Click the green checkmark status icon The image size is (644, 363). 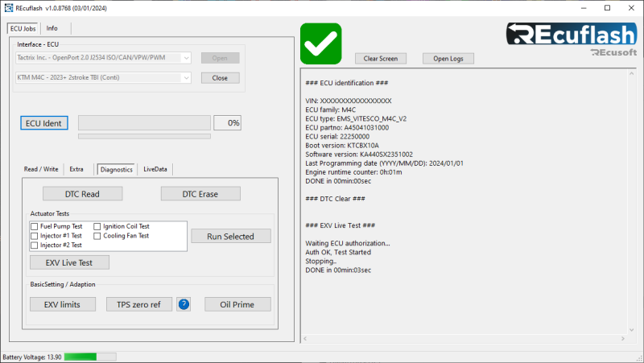(320, 43)
